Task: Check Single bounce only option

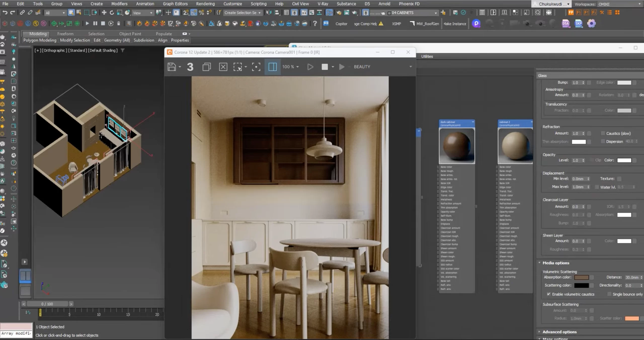Action: click(609, 294)
